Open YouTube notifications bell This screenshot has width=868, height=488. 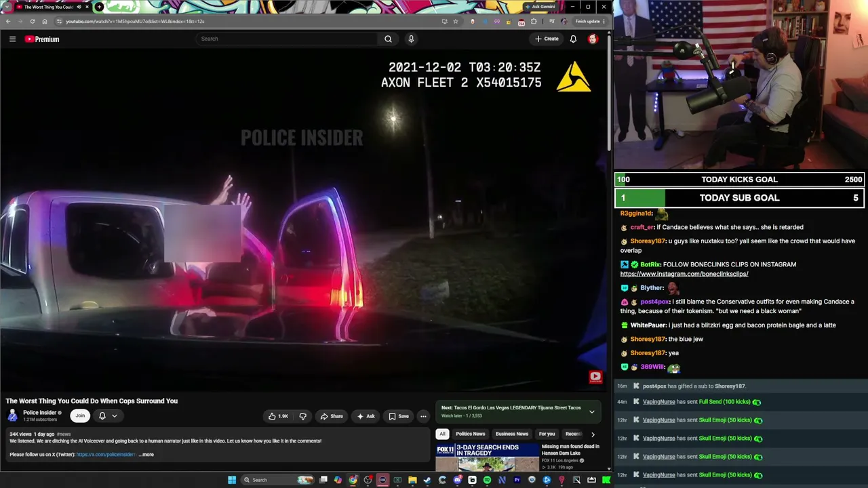pyautogui.click(x=573, y=39)
